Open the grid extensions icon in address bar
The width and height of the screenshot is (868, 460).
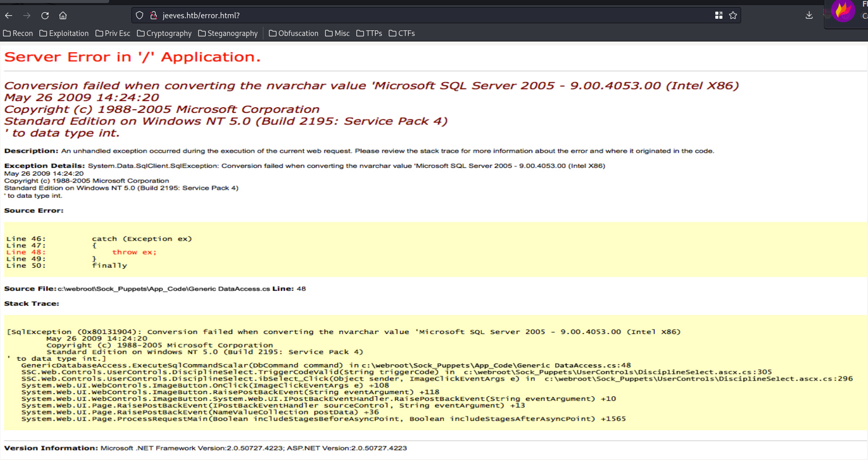point(719,16)
